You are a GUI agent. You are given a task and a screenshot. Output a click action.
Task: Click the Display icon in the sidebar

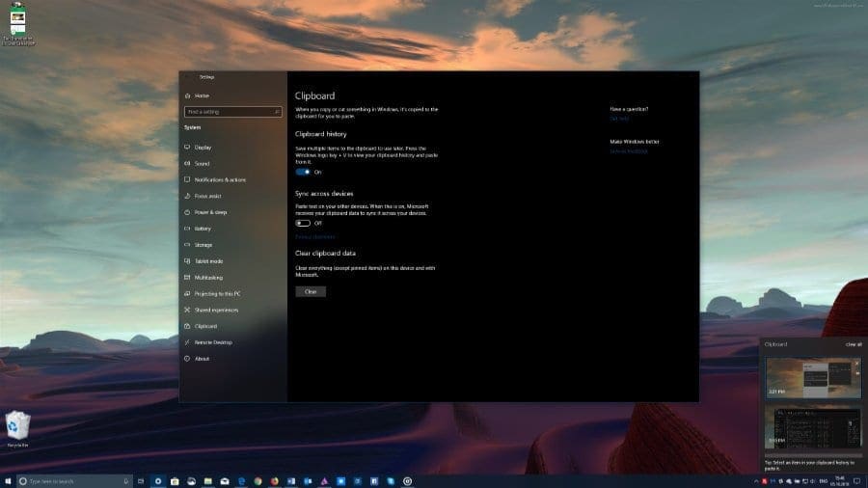click(185, 148)
